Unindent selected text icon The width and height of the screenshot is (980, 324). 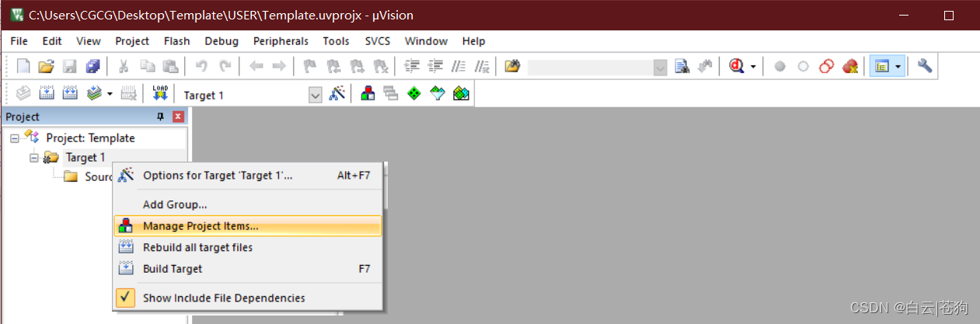[436, 67]
